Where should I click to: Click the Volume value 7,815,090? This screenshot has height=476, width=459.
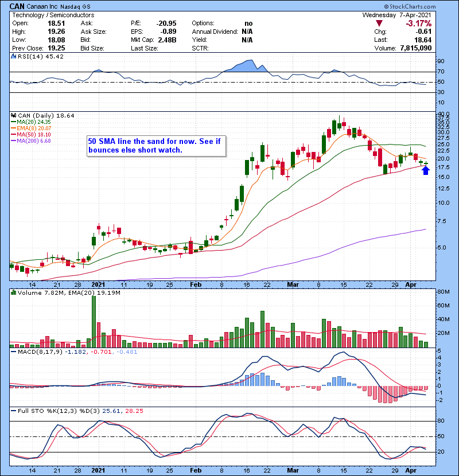416,48
